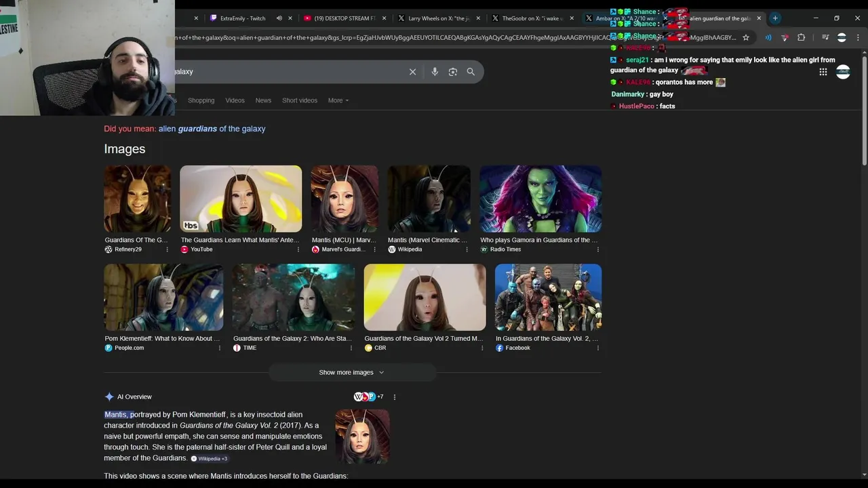Click inside the Google search box
868x488 pixels.
tap(292, 72)
